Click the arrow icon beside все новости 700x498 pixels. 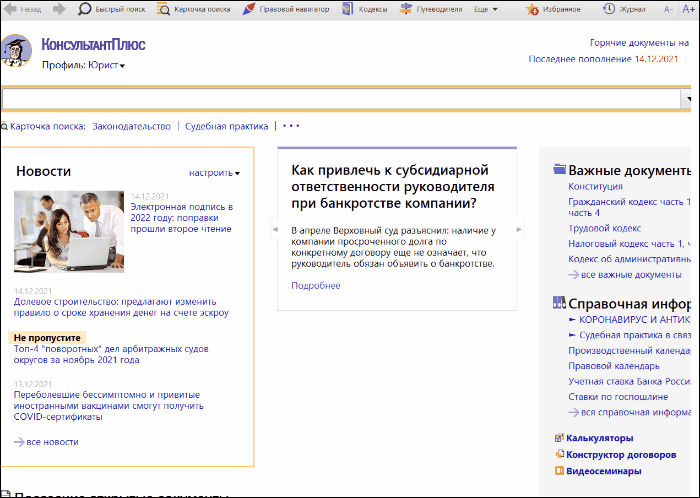[19, 442]
